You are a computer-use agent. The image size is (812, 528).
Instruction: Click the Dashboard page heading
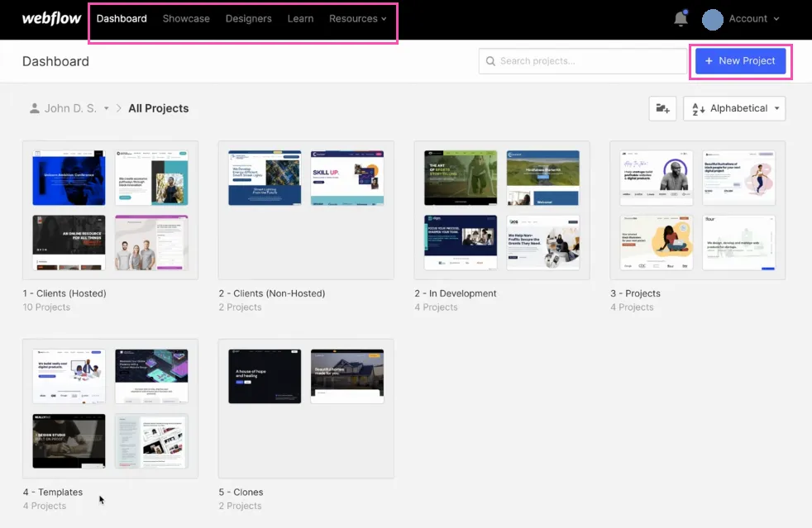pos(55,61)
